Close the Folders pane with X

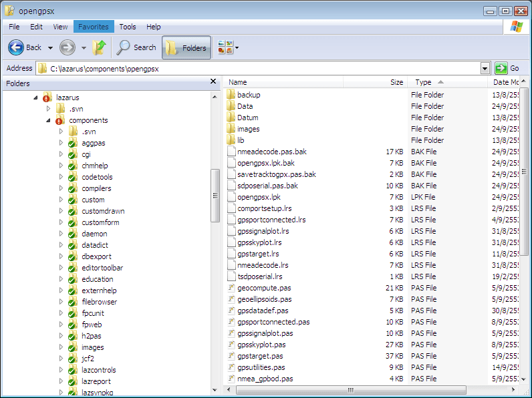click(213, 81)
